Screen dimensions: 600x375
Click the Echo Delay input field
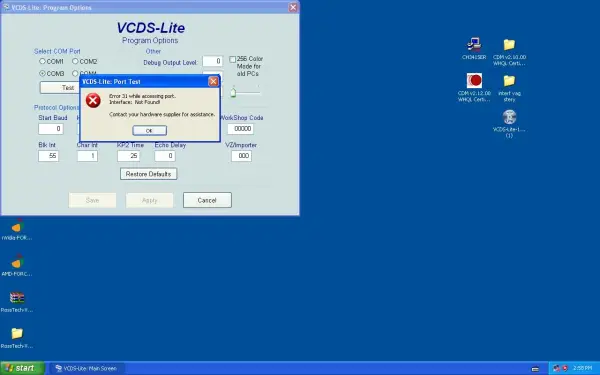(x=165, y=156)
